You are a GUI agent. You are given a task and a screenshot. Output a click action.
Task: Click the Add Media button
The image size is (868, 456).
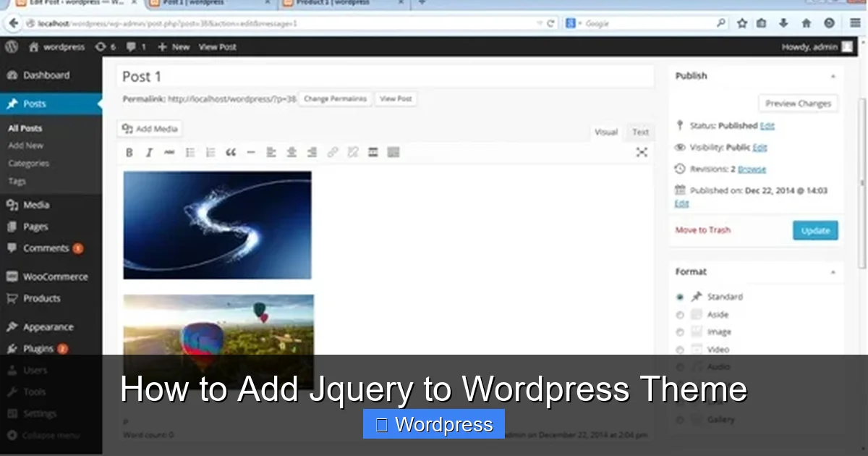click(x=150, y=129)
